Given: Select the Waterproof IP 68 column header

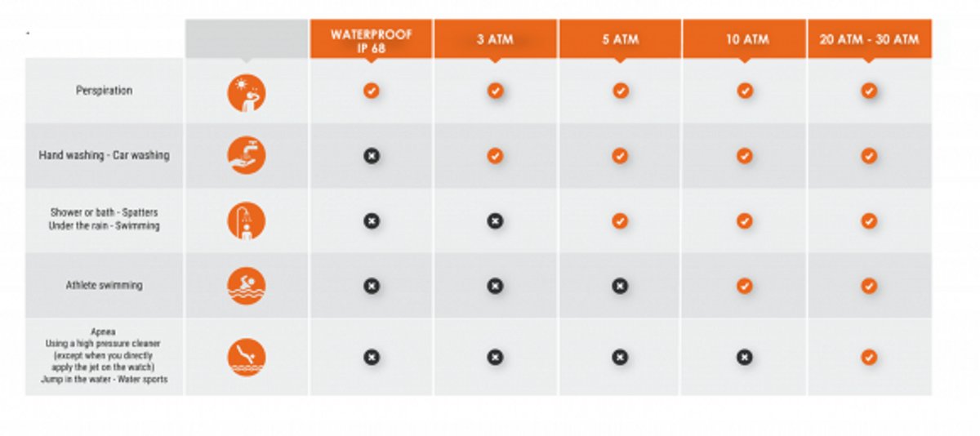Looking at the screenshot, I should pyautogui.click(x=372, y=38).
